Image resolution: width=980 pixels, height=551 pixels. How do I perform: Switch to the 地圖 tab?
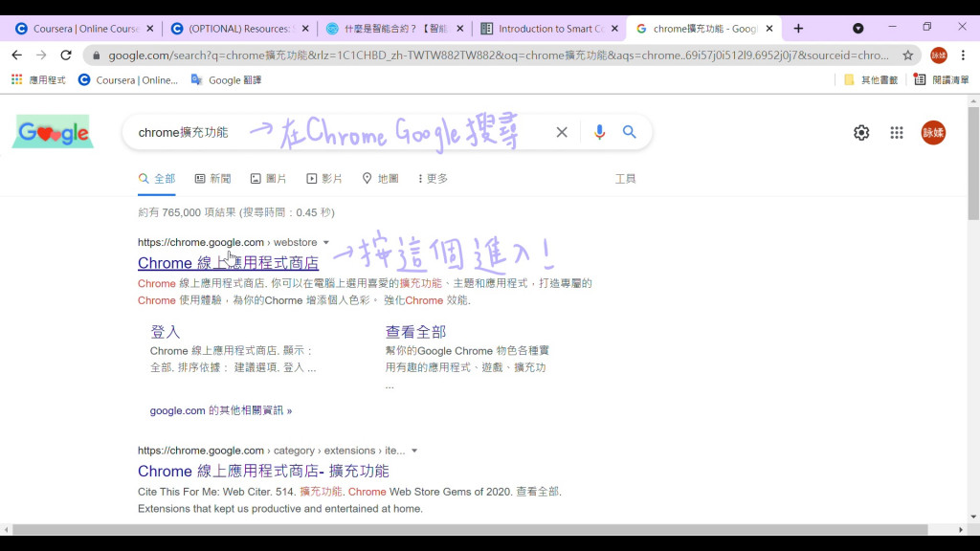(380, 179)
